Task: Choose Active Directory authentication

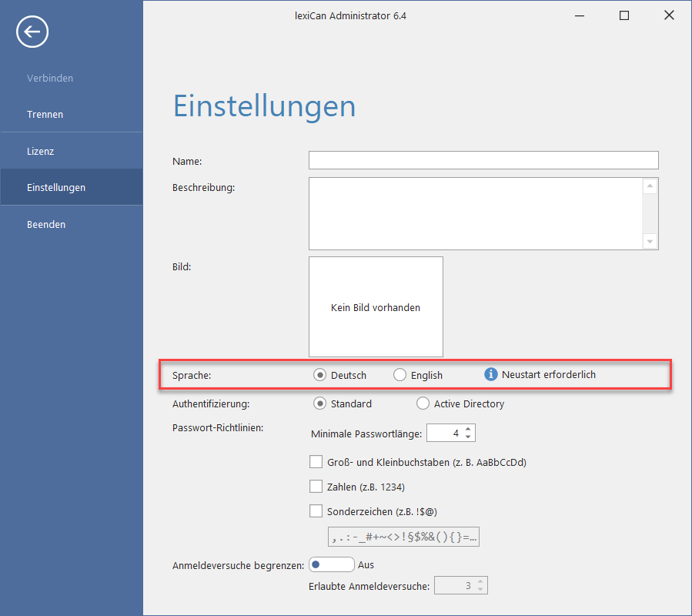Action: (423, 403)
